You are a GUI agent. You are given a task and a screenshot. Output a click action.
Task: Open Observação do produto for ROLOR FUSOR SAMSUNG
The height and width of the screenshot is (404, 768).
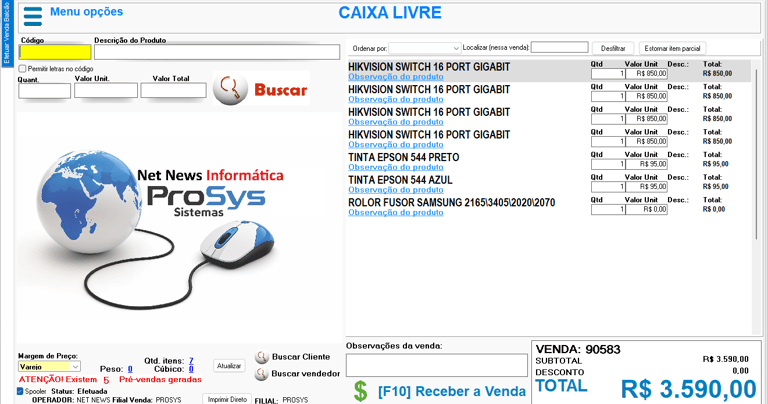pos(396,212)
